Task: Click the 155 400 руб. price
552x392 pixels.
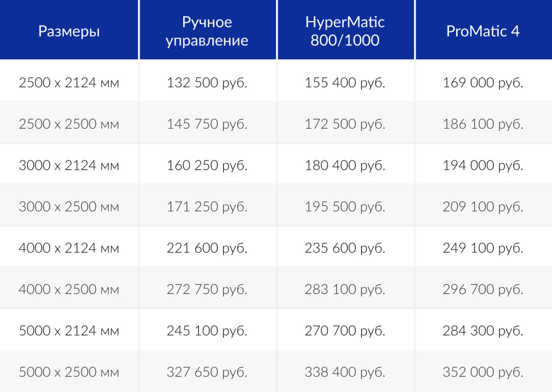Action: pyautogui.click(x=345, y=82)
